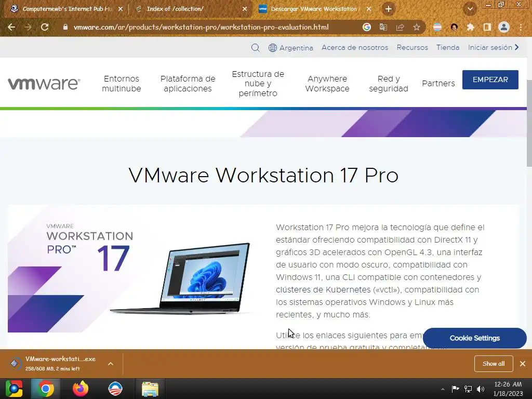Screen dimensions: 532x399
Task: Open the Start menu button
Action: (x=14, y=389)
